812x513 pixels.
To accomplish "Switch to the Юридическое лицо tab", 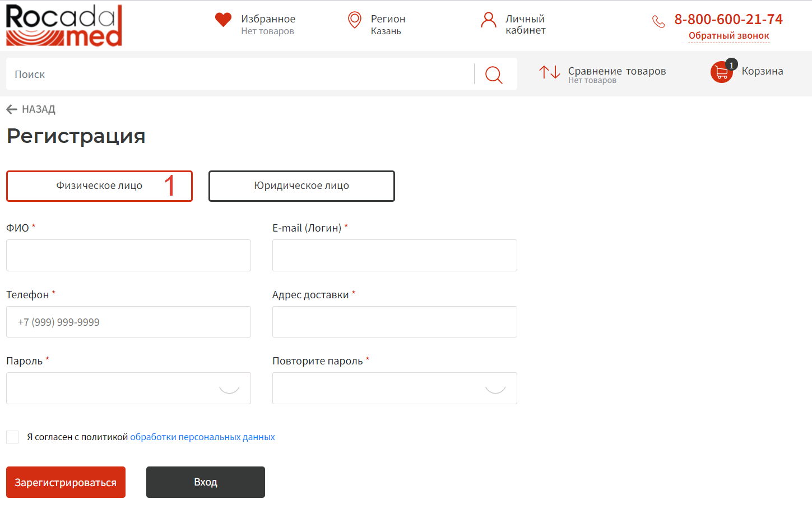I will 301,186.
